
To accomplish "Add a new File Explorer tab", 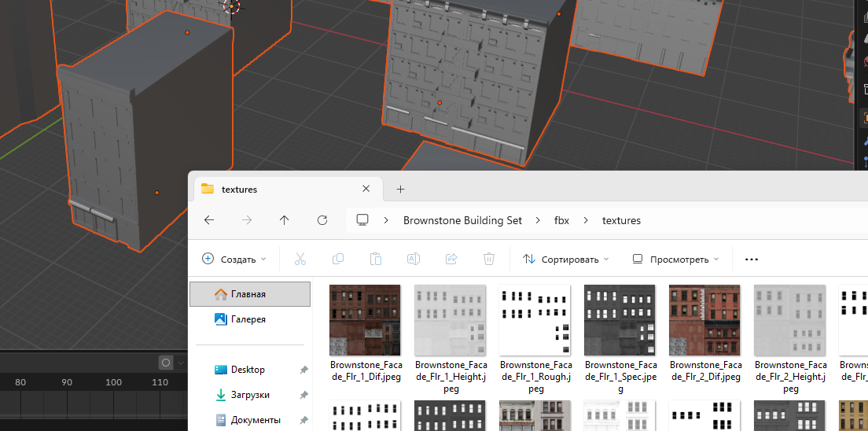I will (x=400, y=189).
